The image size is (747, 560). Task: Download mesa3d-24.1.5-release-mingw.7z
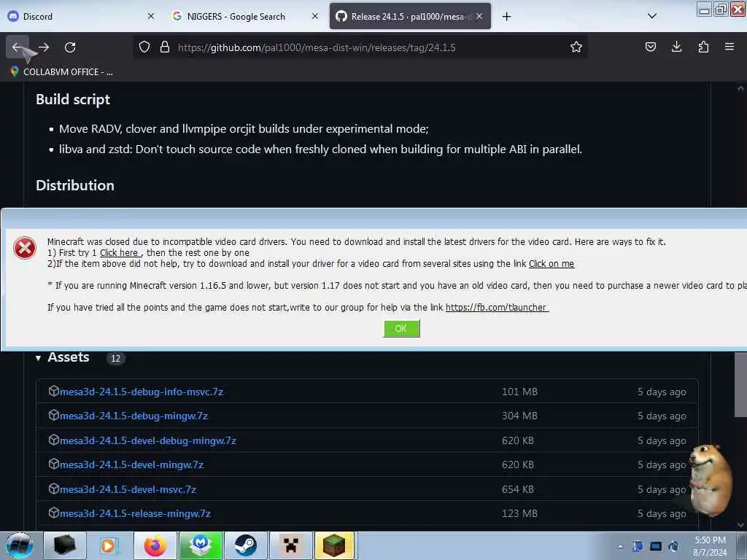135,513
